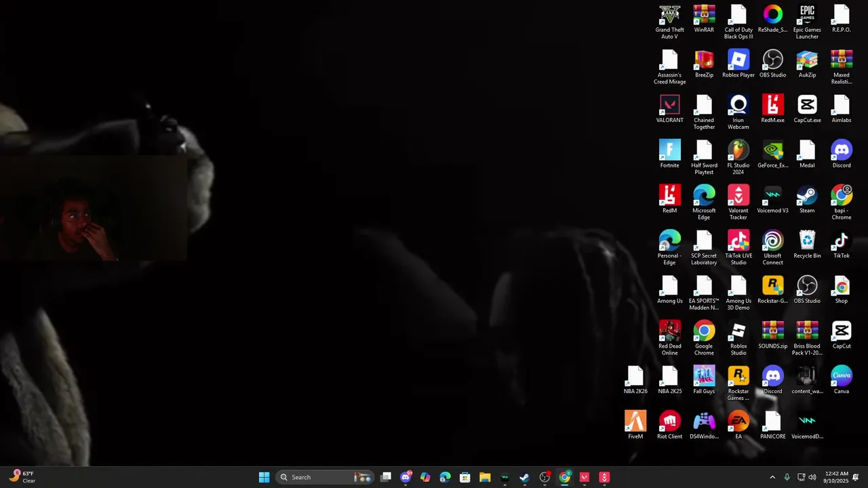868x488 pixels.
Task: Open Microsoft Store from taskbar
Action: click(465, 477)
